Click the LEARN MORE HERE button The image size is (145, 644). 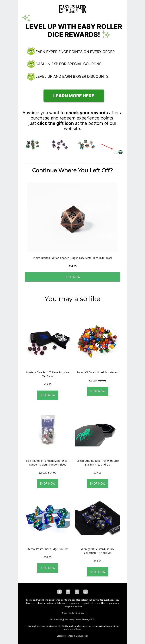[74, 96]
